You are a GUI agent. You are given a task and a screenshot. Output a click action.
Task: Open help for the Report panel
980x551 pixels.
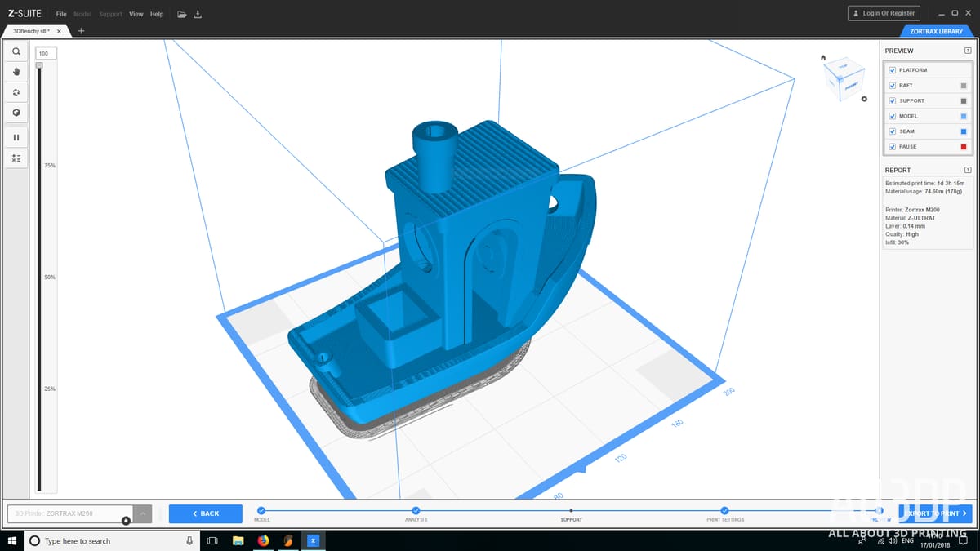pyautogui.click(x=968, y=170)
